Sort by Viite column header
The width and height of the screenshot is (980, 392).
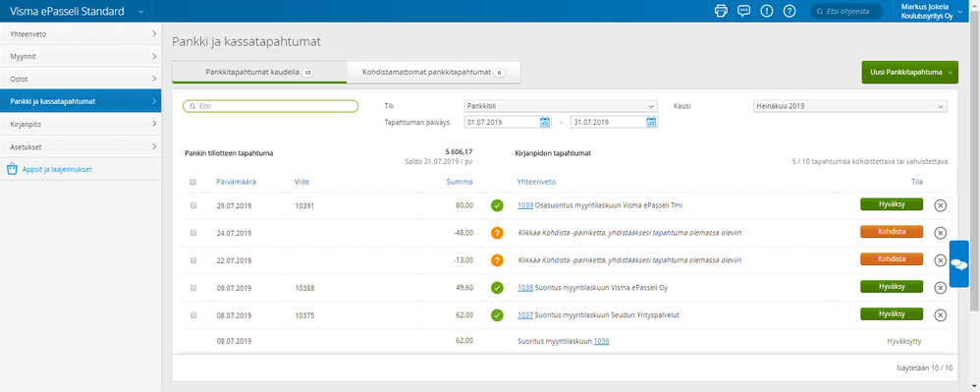click(x=301, y=182)
